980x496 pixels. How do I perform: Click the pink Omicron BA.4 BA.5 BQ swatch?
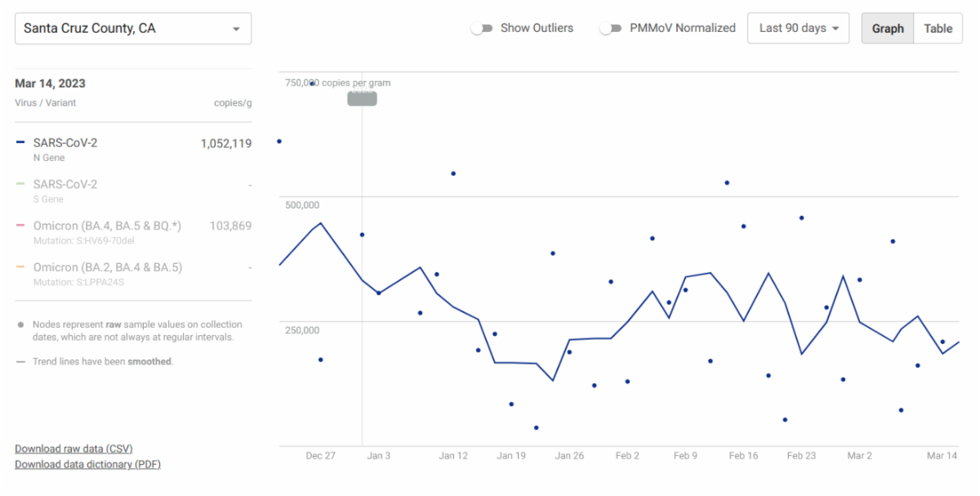pyautogui.click(x=20, y=226)
